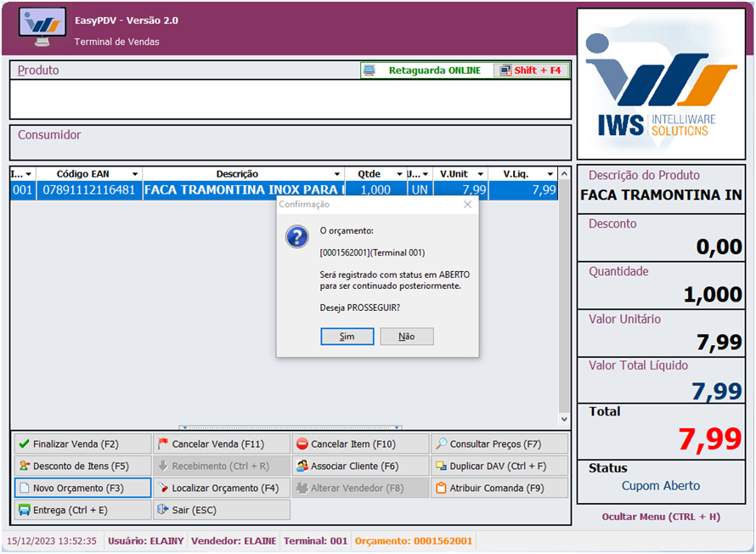This screenshot has height=554, width=756.
Task: Click the magnifier Consultar Preços icon
Action: (441, 444)
